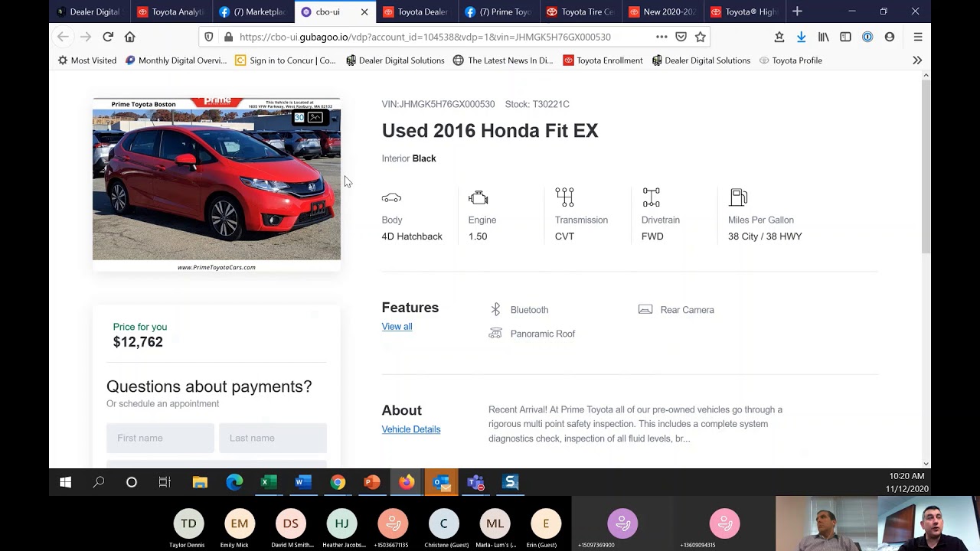
Task: Open Windows taskbar search
Action: coord(99,482)
